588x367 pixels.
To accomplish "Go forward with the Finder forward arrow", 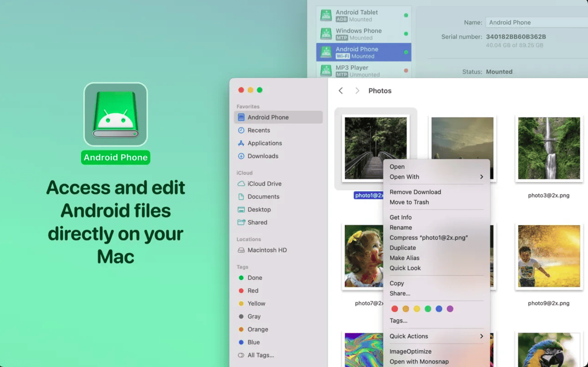I will (357, 91).
